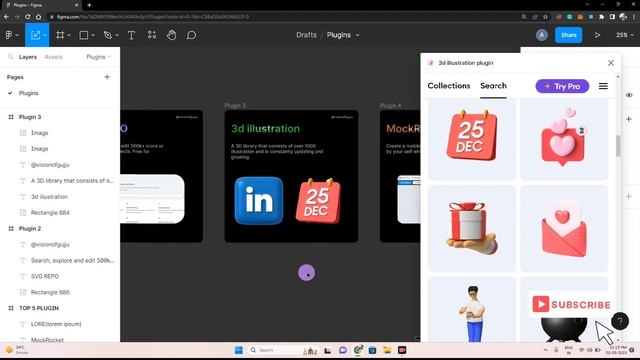Image resolution: width=640 pixels, height=360 pixels.
Task: Select the Hand tool
Action: [171, 35]
